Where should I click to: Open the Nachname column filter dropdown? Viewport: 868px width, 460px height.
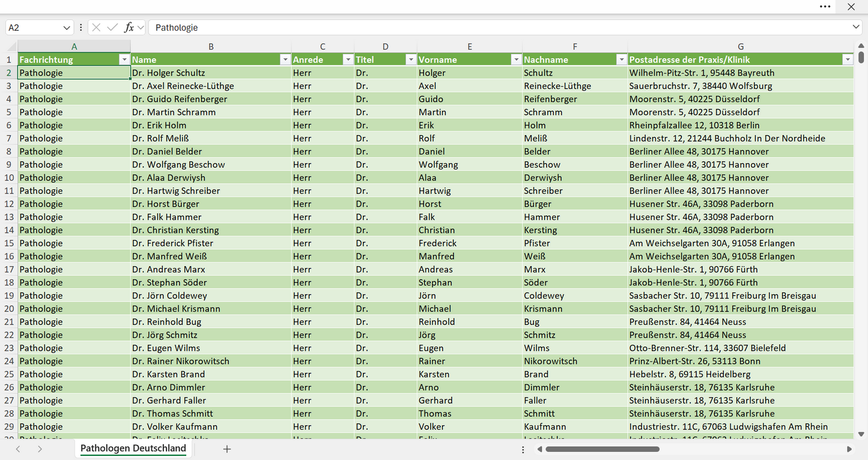621,59
